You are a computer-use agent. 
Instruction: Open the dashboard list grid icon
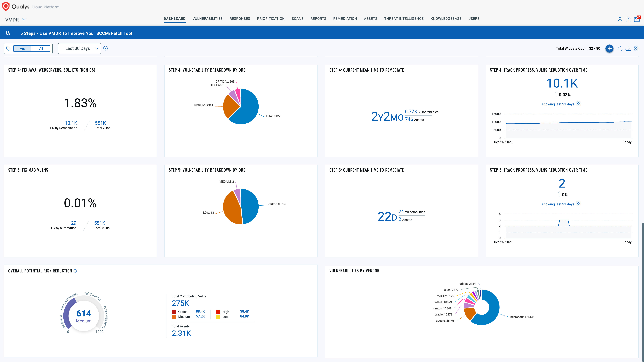(x=8, y=33)
